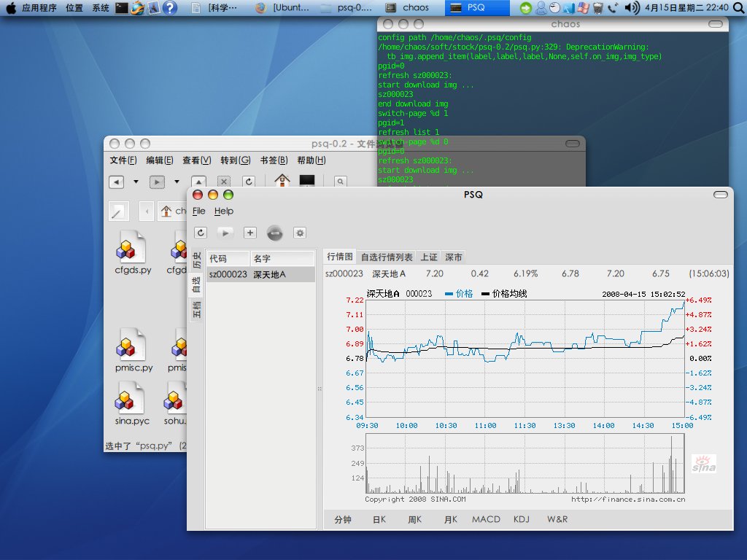Click the volume speaker icon in system tray
This screenshot has height=560, width=747.
632,7
